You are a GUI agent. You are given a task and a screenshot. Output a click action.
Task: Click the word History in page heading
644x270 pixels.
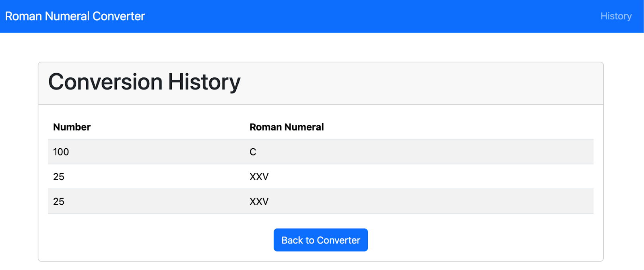tap(204, 82)
